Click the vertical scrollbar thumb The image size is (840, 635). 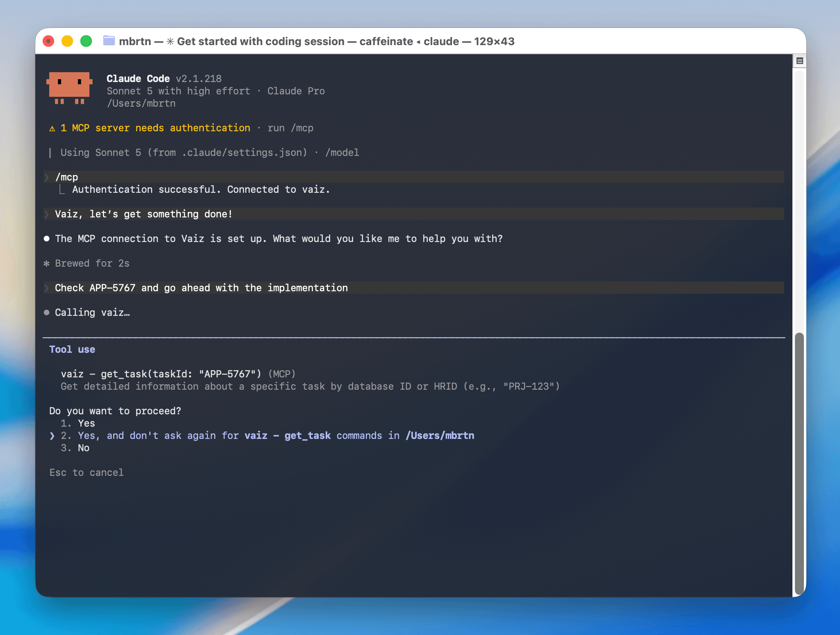tap(799, 464)
